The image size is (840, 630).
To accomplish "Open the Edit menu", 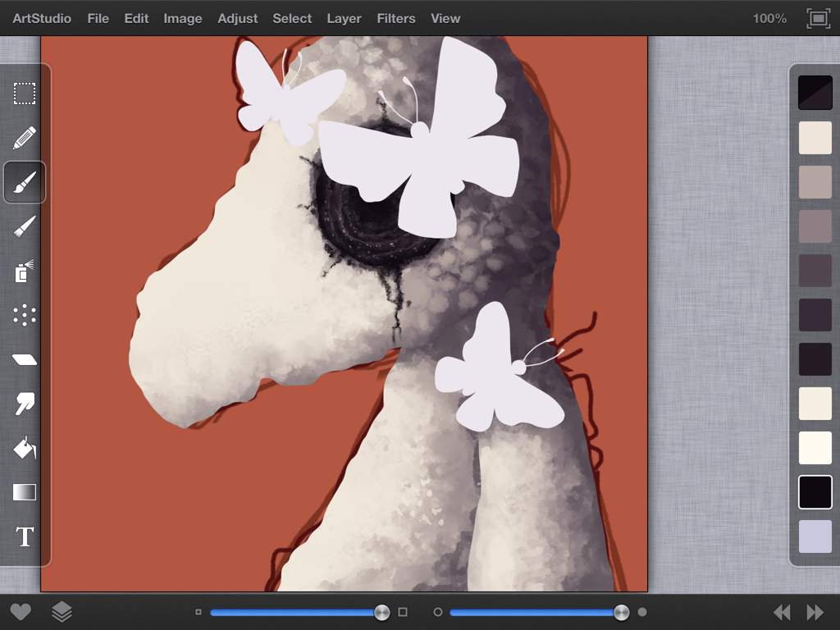I will pos(137,18).
